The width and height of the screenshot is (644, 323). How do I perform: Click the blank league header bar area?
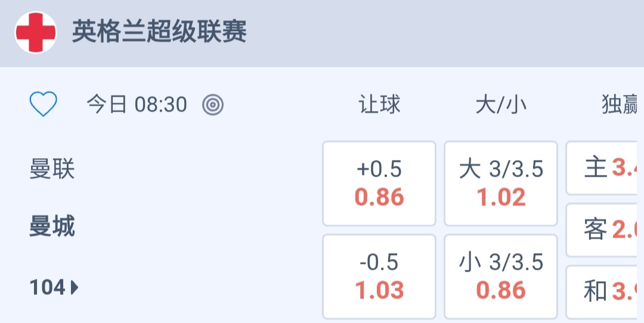[x=447, y=33]
